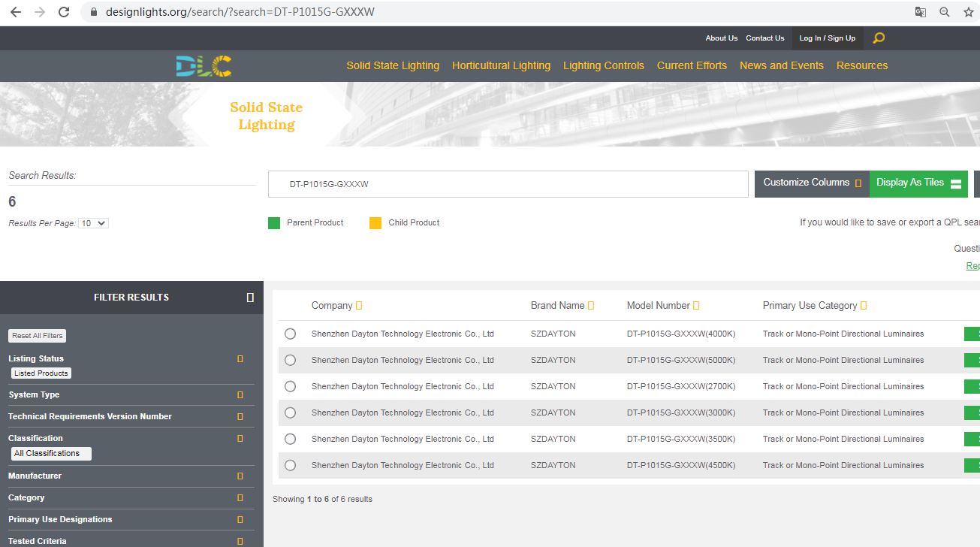This screenshot has height=547, width=980.
Task: Click the company name in the 3000K row
Action: coord(403,413)
